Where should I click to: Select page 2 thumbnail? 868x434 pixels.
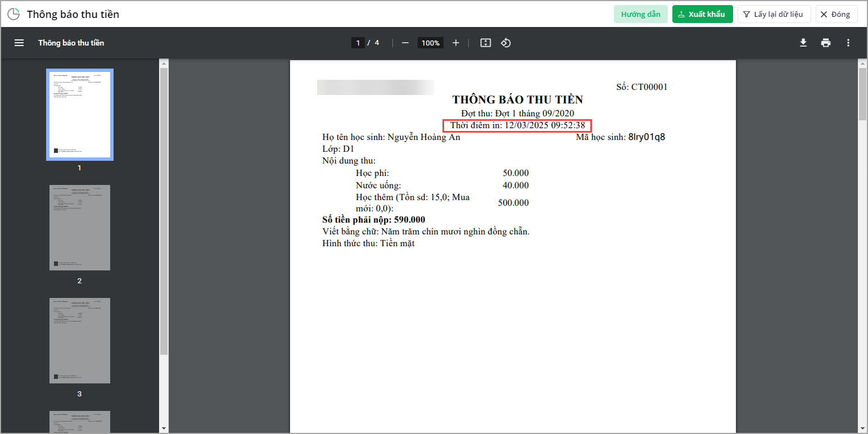pyautogui.click(x=79, y=228)
